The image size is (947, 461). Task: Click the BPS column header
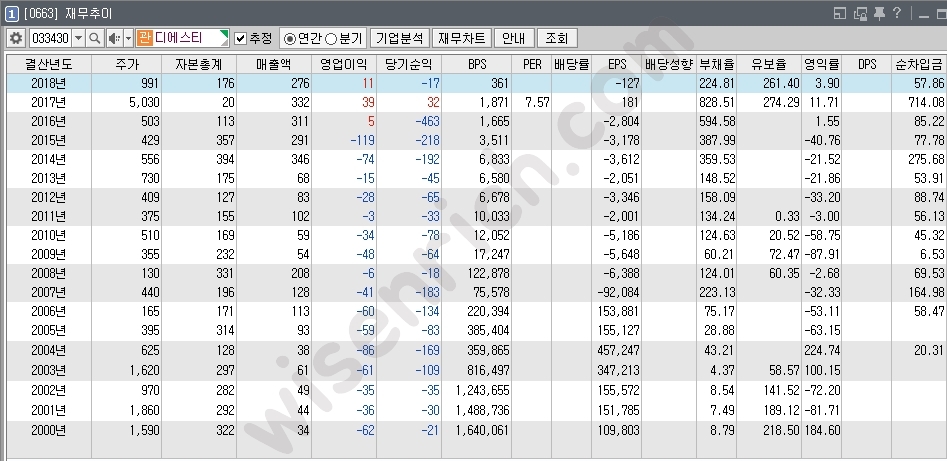click(477, 64)
